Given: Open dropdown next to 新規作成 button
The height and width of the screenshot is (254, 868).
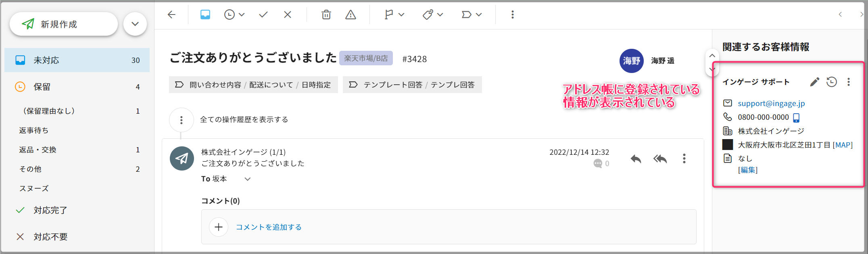Looking at the screenshot, I should pyautogui.click(x=135, y=24).
